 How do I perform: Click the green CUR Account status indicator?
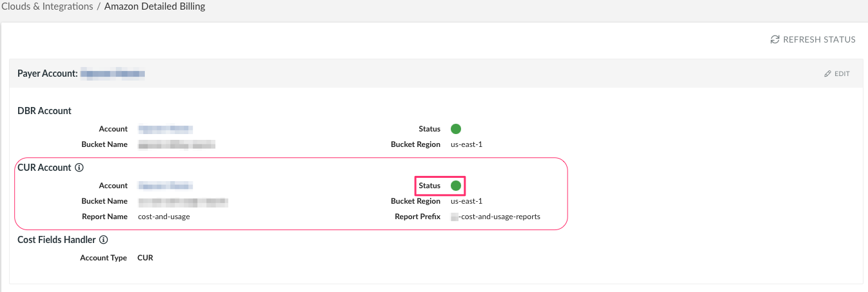point(456,186)
